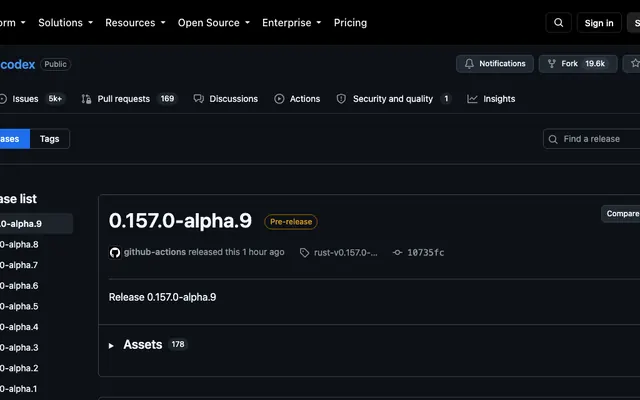Click the Notifications bell icon
Screen dimensions: 640x400
(x=469, y=64)
